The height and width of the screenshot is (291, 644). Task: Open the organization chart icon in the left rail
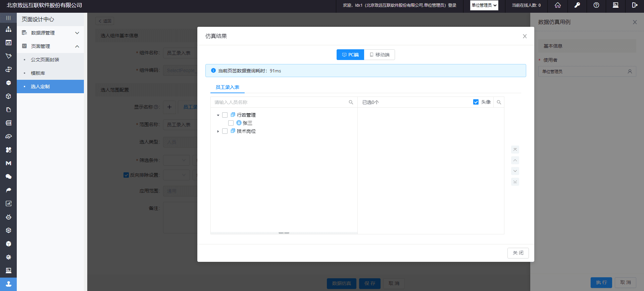(8, 29)
